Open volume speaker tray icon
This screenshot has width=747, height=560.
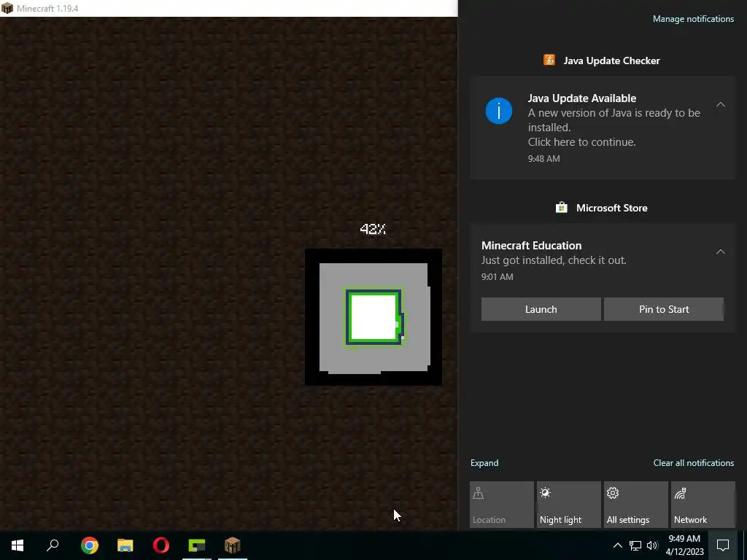(x=652, y=545)
